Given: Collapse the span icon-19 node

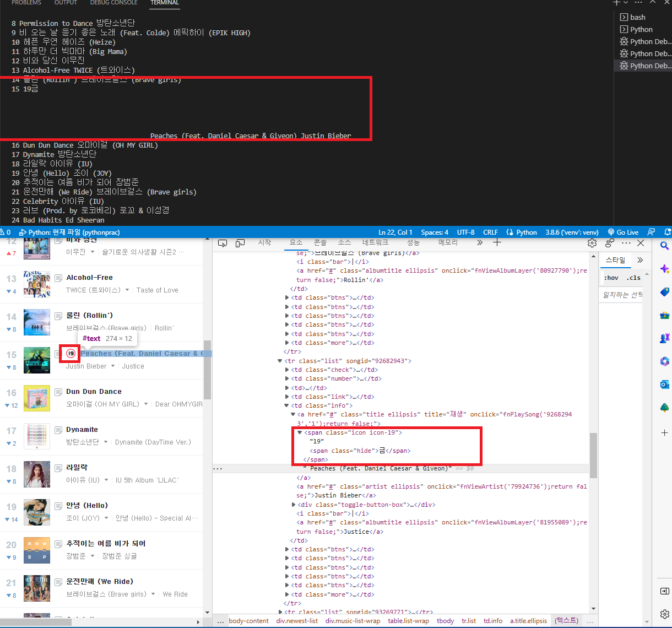Looking at the screenshot, I should pyautogui.click(x=300, y=432).
